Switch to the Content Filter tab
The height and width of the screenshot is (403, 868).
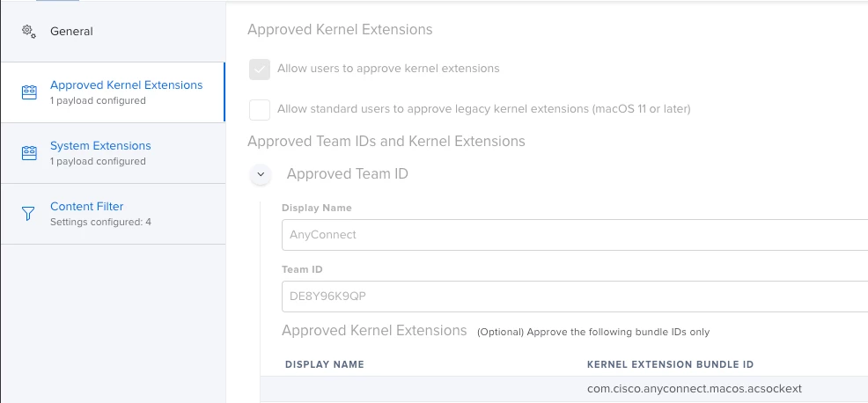113,214
